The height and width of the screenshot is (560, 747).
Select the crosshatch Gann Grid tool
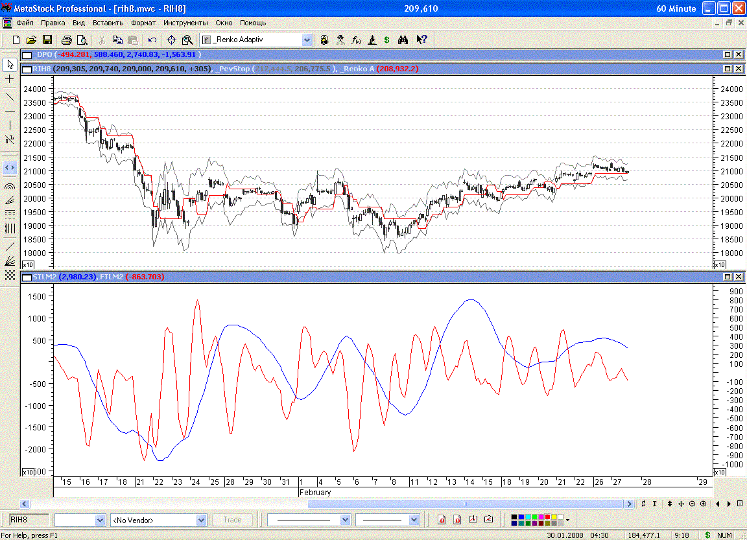[x=10, y=275]
